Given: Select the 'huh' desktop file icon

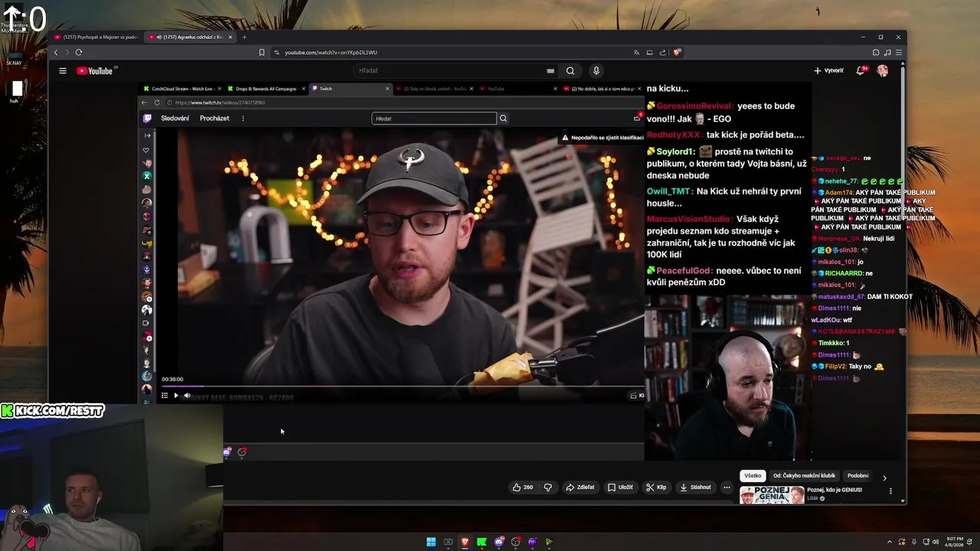Looking at the screenshot, I should click(15, 92).
